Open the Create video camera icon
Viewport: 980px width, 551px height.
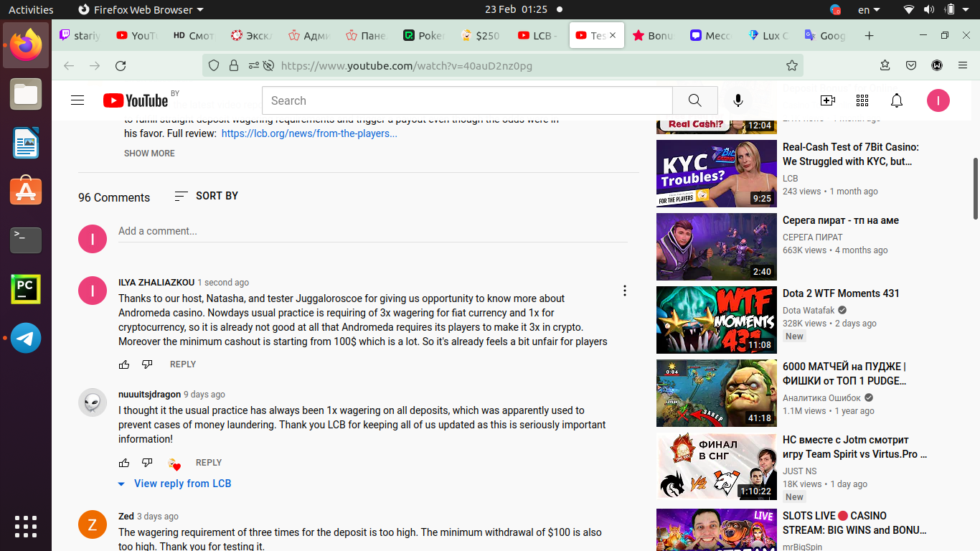(x=828, y=100)
